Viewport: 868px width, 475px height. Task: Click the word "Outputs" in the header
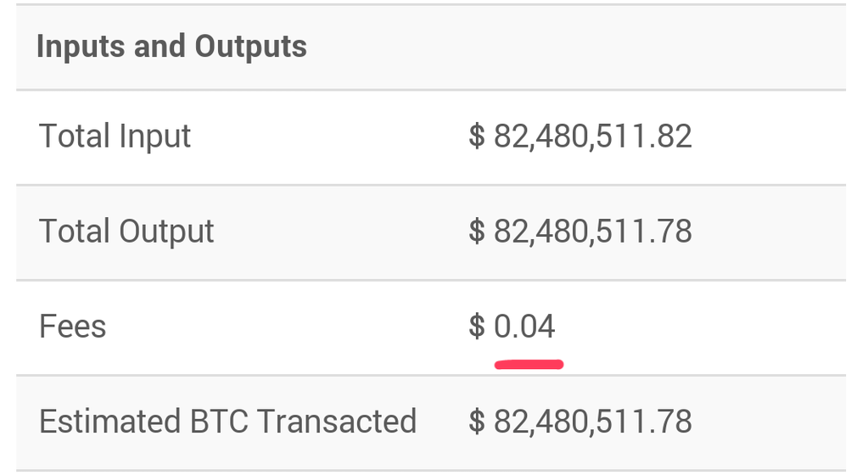coord(251,47)
